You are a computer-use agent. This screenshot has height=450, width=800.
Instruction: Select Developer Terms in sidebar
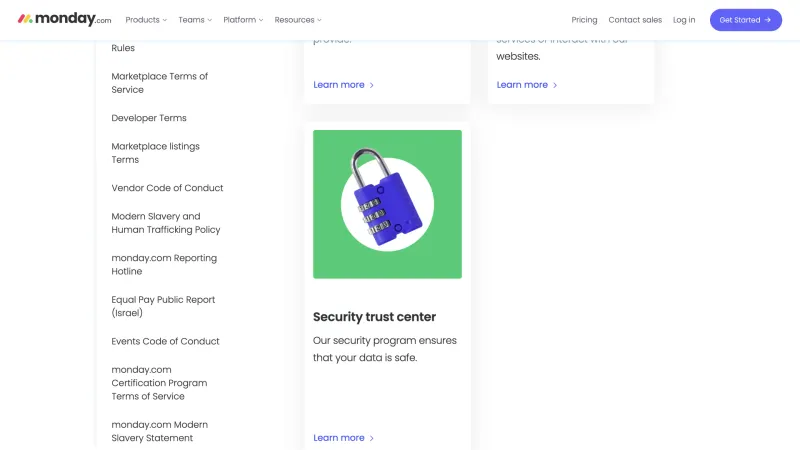(149, 118)
